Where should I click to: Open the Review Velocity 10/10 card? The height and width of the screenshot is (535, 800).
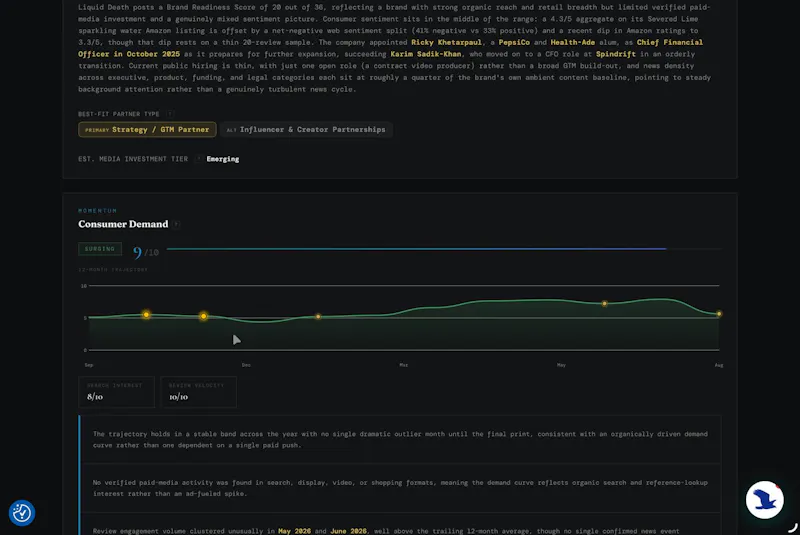198,392
